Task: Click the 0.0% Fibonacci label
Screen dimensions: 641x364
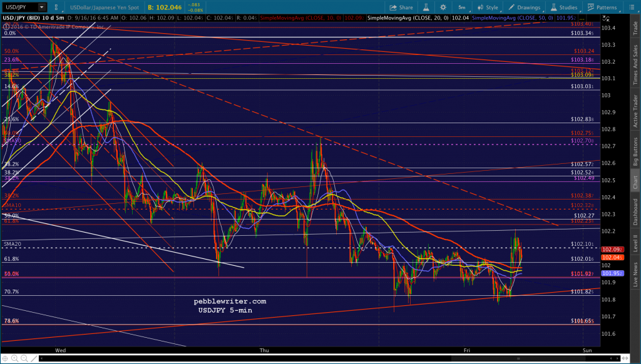Action: pyautogui.click(x=10, y=33)
